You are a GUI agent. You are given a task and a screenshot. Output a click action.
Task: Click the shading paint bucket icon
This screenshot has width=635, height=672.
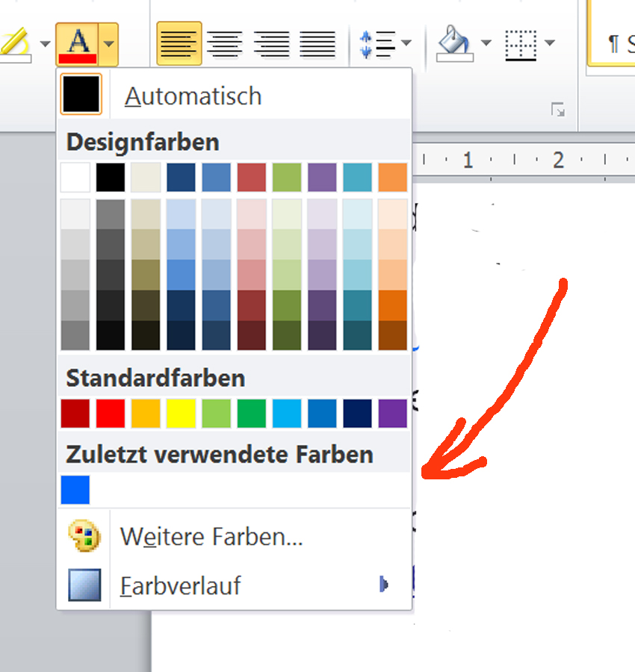[454, 43]
